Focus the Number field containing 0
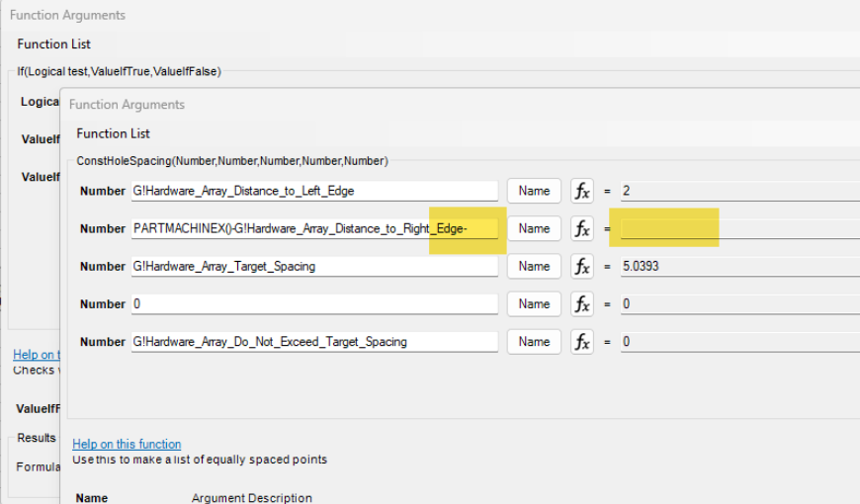Screen dimensions: 860x504 coord(314,303)
